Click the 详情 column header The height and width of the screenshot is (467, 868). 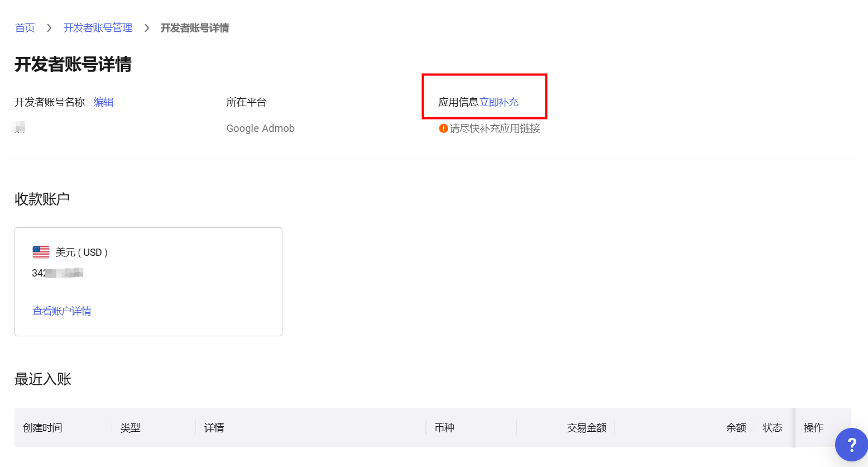coord(214,428)
